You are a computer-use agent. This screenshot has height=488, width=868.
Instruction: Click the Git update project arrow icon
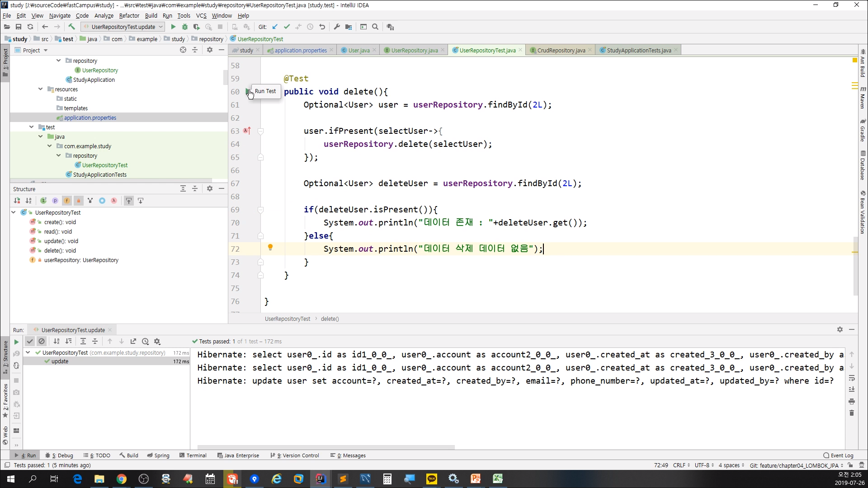(x=275, y=27)
